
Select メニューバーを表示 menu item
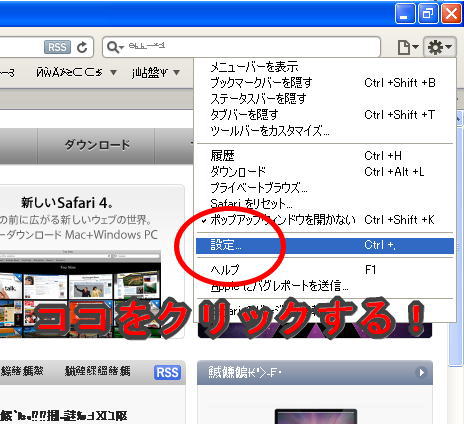(x=325, y=67)
